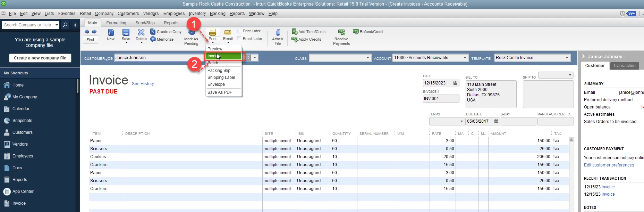Image resolution: width=644 pixels, height=212 pixels.
Task: Open Edit customer preferences link
Action: (609, 165)
